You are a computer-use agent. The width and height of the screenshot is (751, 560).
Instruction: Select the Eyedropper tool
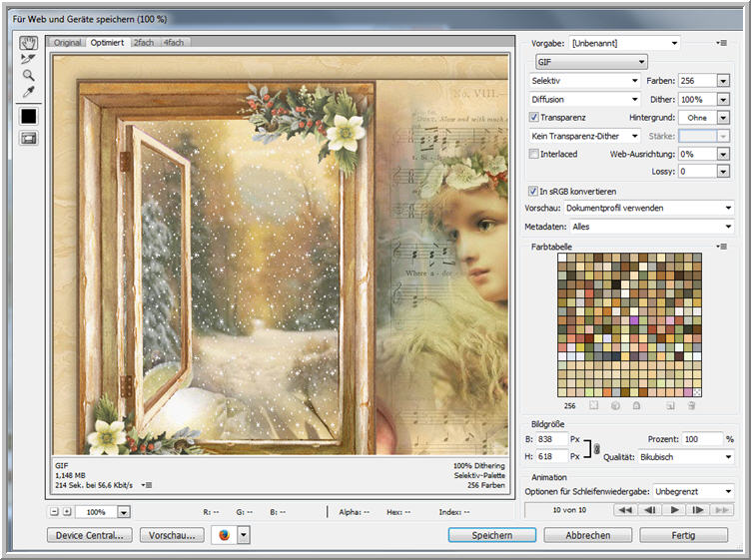pyautogui.click(x=28, y=92)
